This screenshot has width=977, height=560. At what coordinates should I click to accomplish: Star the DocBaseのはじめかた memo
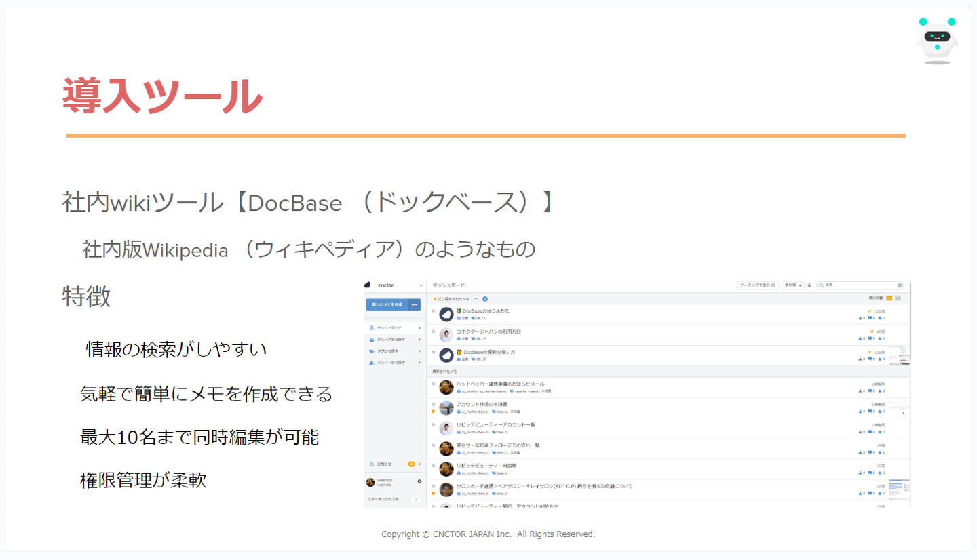pyautogui.click(x=434, y=311)
